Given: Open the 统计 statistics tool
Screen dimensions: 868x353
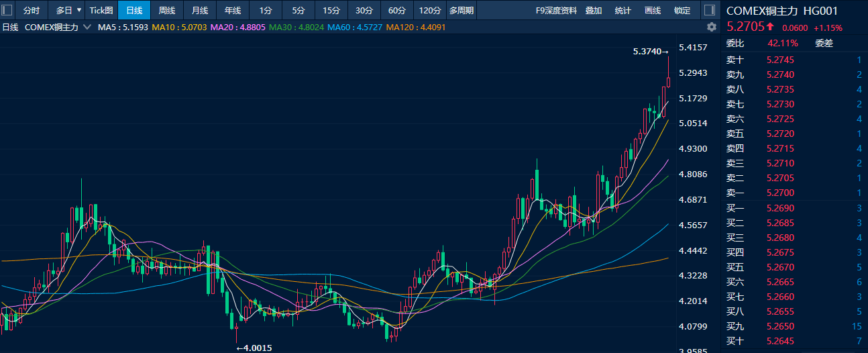Looking at the screenshot, I should click(x=622, y=11).
